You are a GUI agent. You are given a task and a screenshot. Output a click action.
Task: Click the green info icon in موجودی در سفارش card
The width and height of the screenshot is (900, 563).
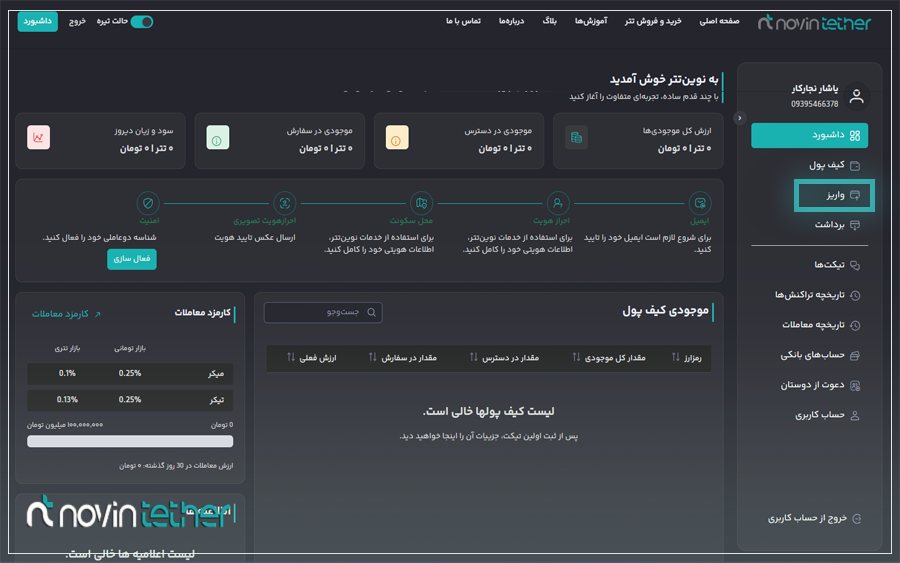click(218, 138)
